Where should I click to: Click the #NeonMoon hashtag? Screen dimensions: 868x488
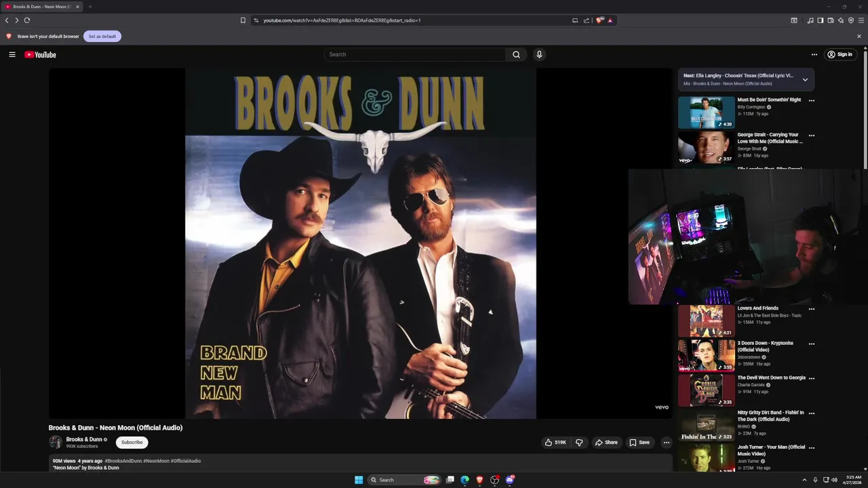(x=157, y=461)
